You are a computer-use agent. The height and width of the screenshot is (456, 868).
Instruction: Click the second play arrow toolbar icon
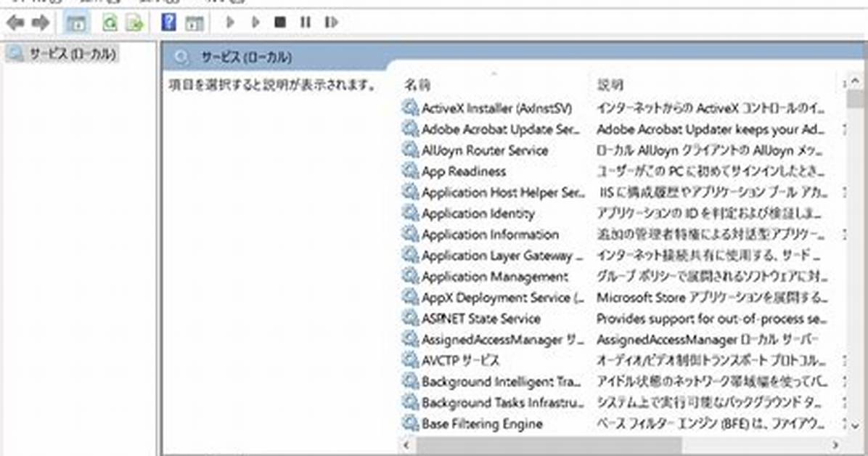255,23
